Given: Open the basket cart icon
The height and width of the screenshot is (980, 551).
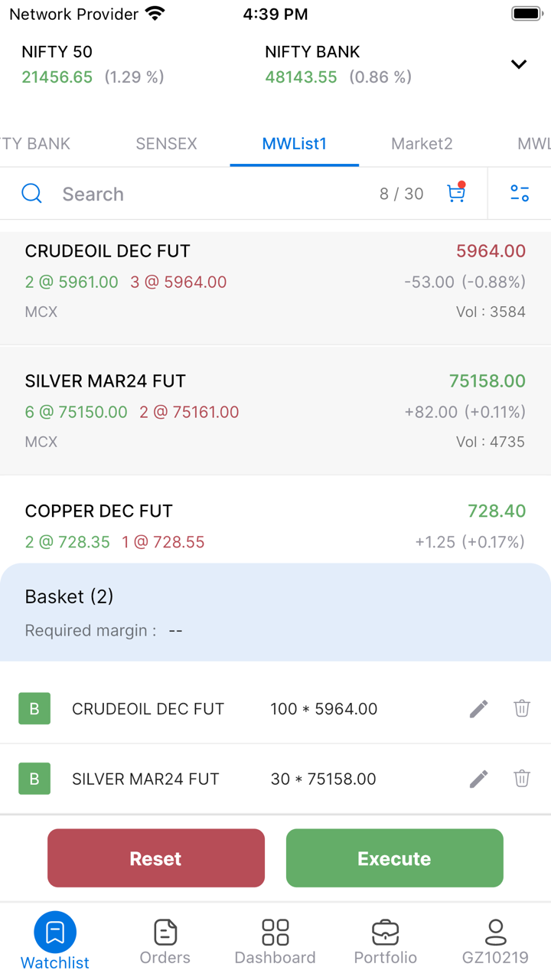Looking at the screenshot, I should click(456, 193).
